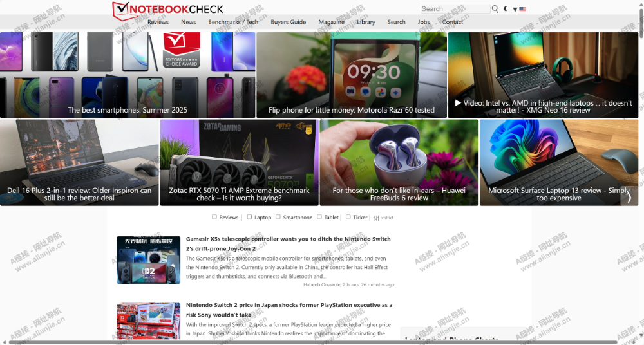
Task: Open Benchmarks / Tech menu
Action: pos(233,22)
